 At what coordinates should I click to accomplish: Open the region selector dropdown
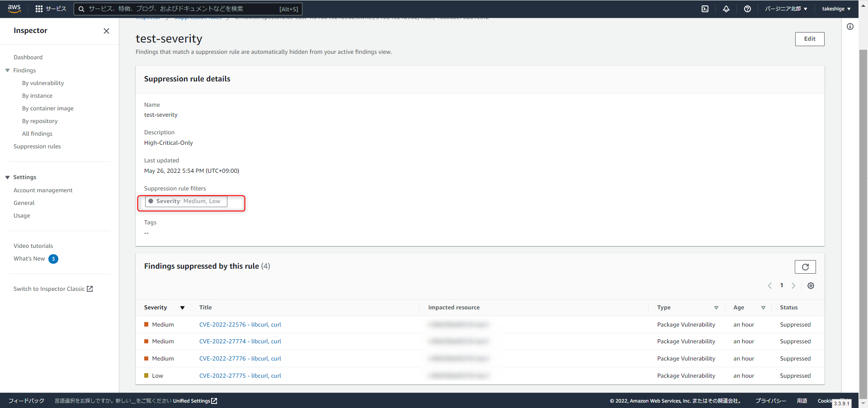click(x=786, y=9)
